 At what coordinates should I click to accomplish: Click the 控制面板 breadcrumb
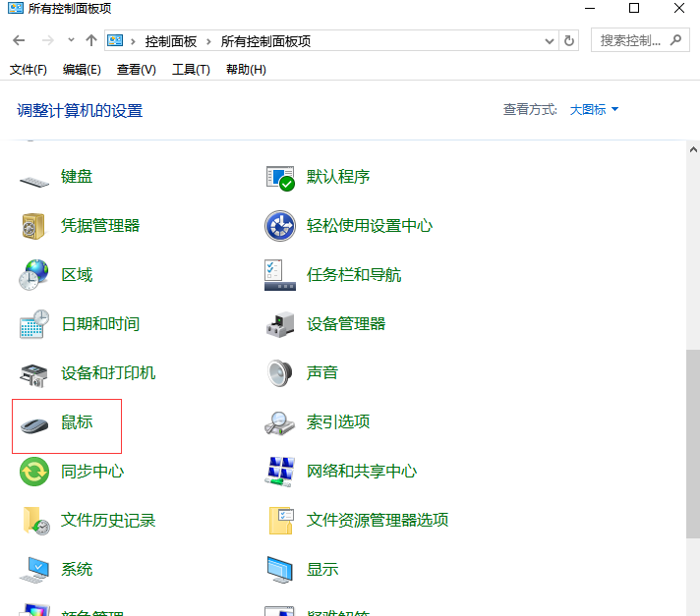tap(171, 41)
